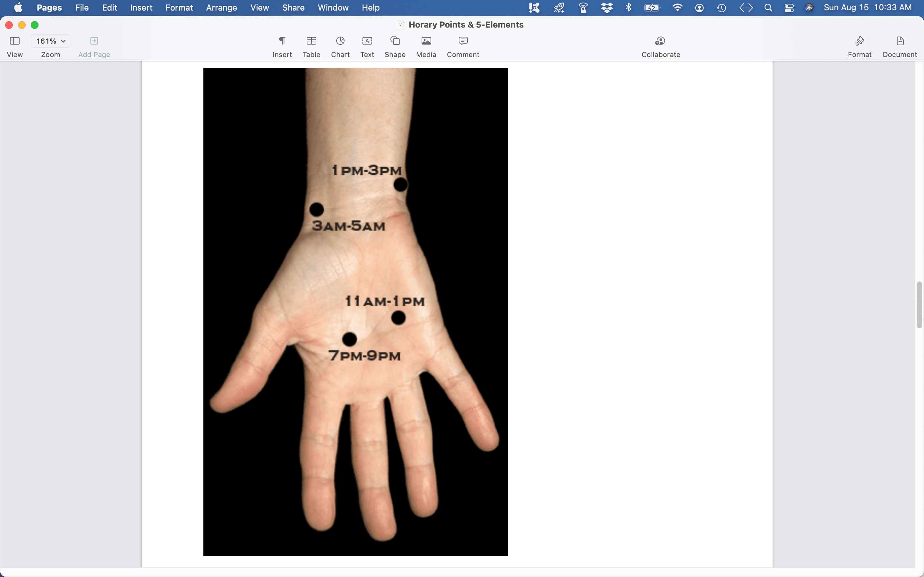
Task: Open the Arrange menu
Action: click(221, 8)
